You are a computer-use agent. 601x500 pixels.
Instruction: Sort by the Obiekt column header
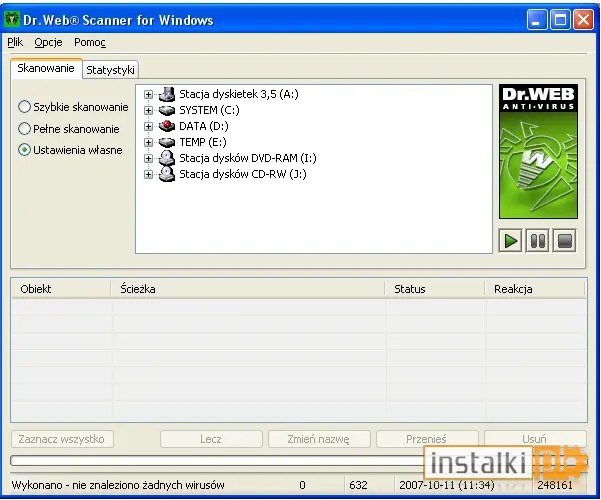[x=61, y=289]
